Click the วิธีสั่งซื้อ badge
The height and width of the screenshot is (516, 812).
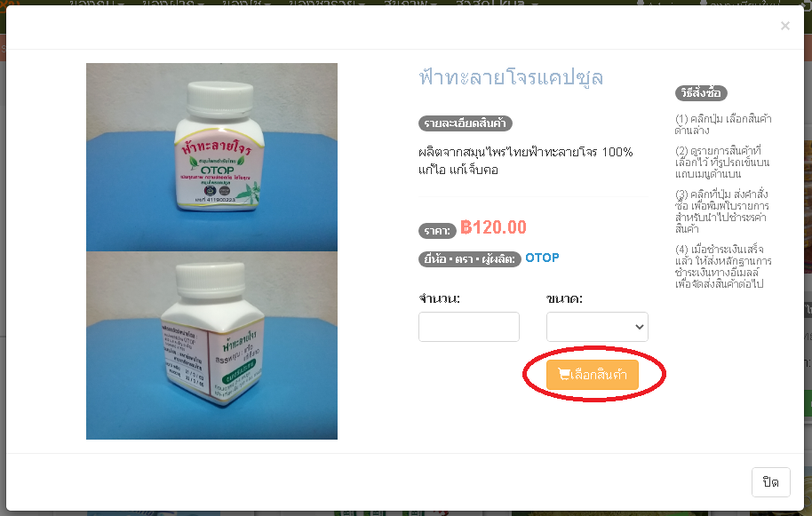tap(701, 93)
